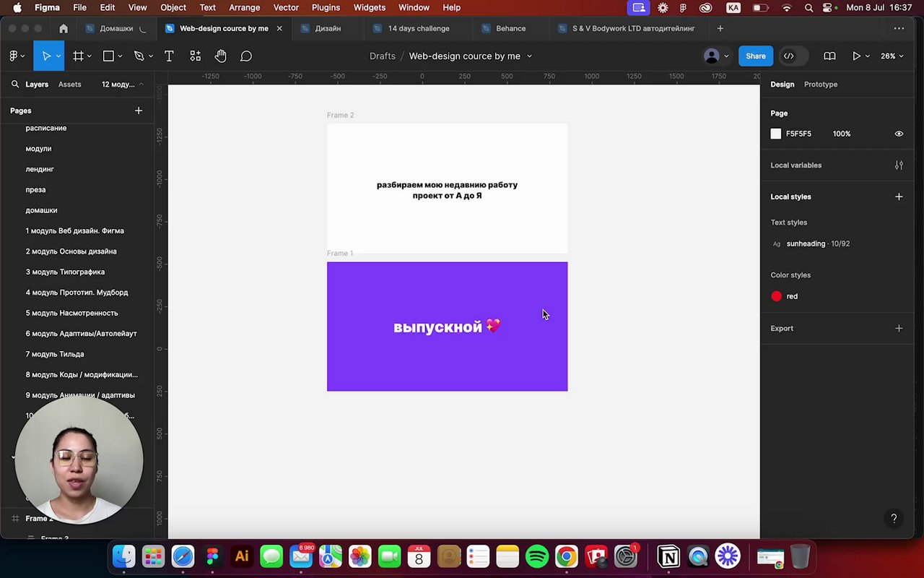Open the Figma main menu icon in toolbar
This screenshot has width=924, height=578.
pos(14,56)
